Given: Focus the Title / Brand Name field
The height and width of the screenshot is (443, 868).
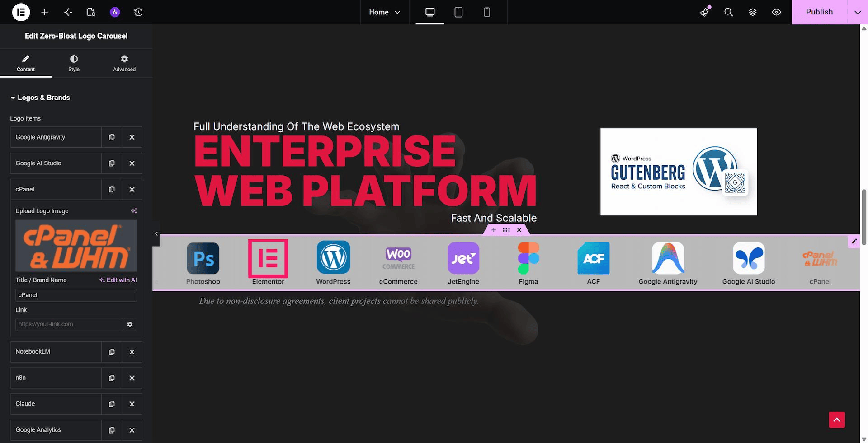Looking at the screenshot, I should [76, 295].
